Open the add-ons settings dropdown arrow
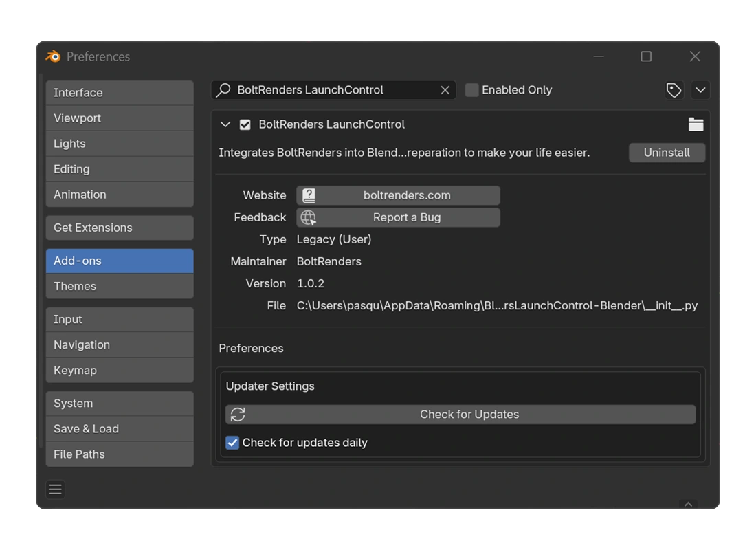This screenshot has height=550, width=756. point(700,90)
